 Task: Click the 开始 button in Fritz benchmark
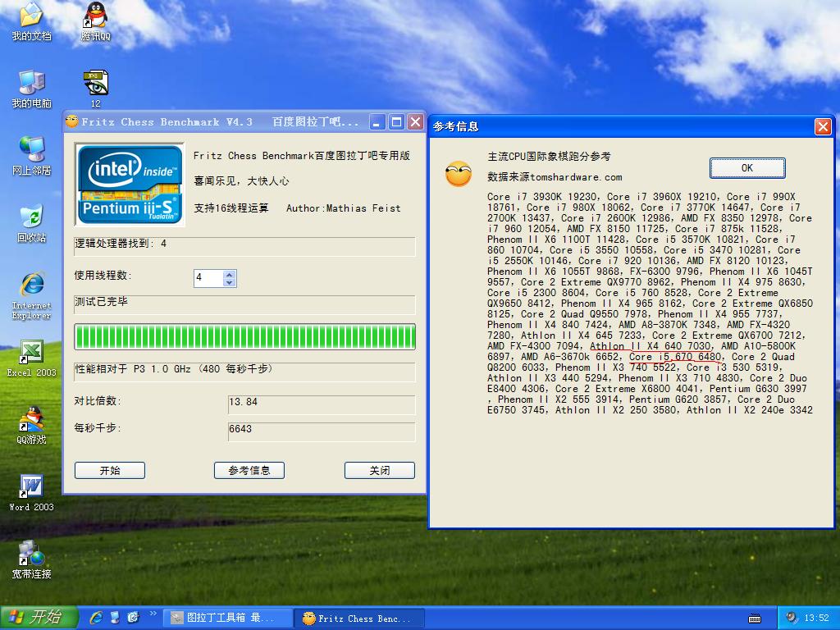pyautogui.click(x=110, y=470)
